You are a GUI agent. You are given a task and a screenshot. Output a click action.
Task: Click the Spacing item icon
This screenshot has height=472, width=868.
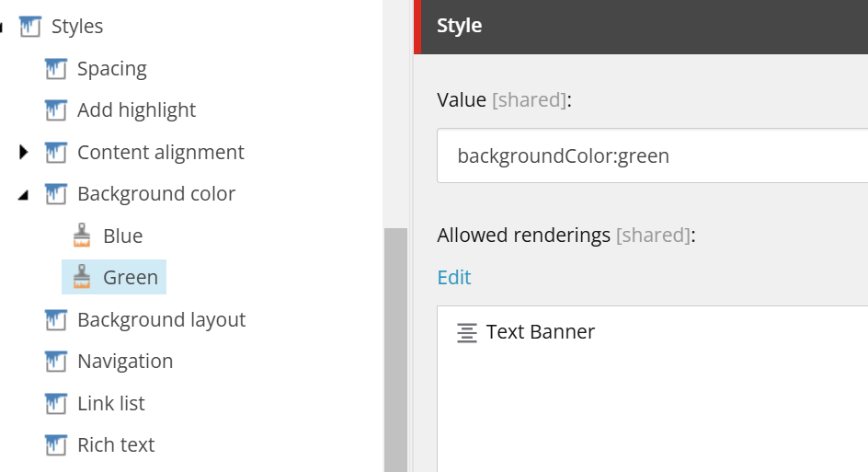(56, 69)
